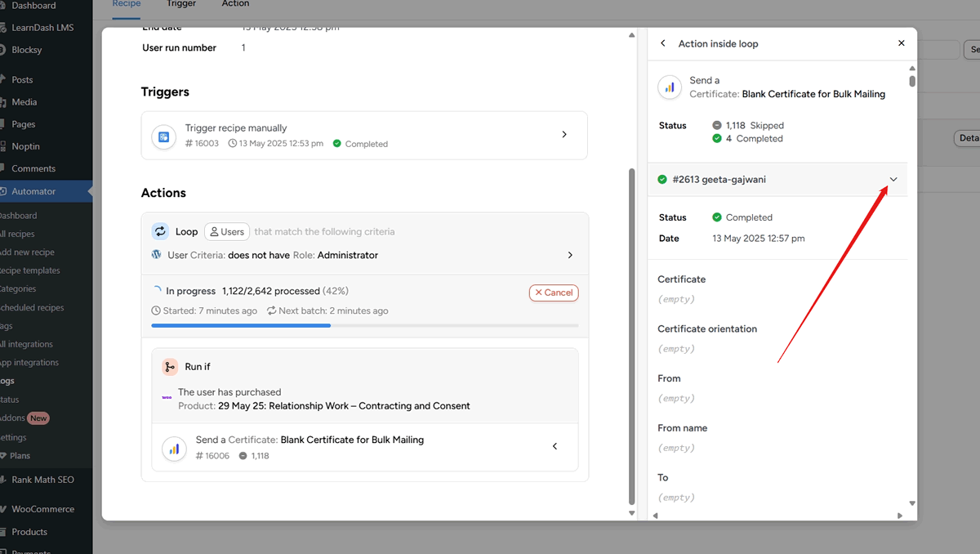Image resolution: width=980 pixels, height=554 pixels.
Task: Click the Rank Math SEO icon
Action: 3,480
